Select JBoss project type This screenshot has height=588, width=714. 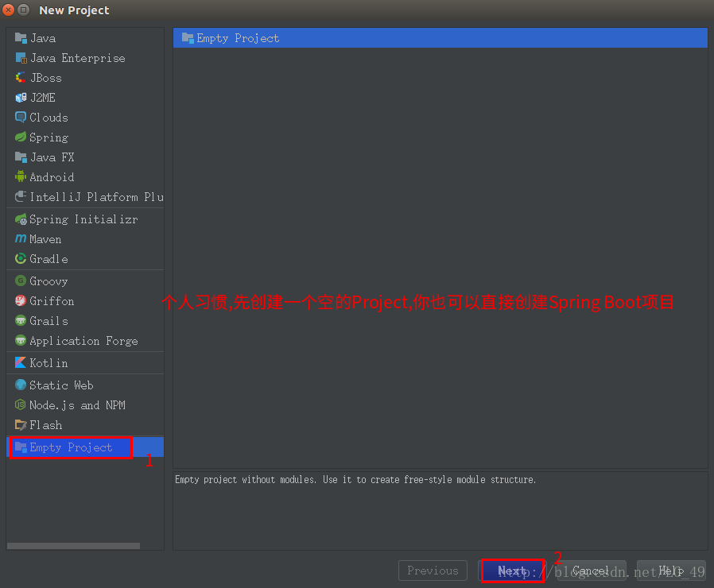[85, 78]
